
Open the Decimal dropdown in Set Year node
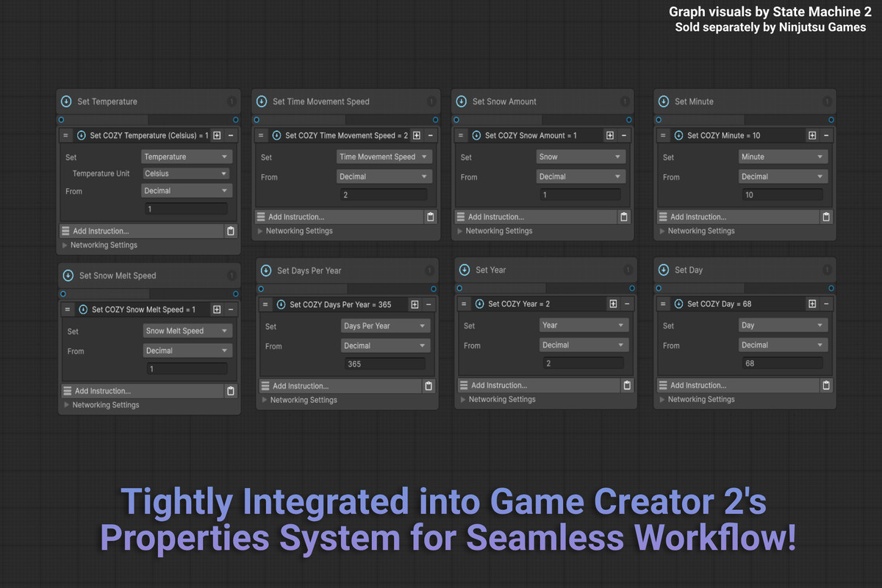click(x=584, y=345)
